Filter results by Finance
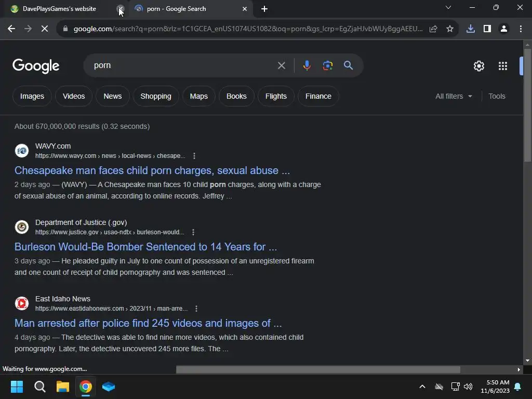Image resolution: width=532 pixels, height=399 pixels. 318,96
